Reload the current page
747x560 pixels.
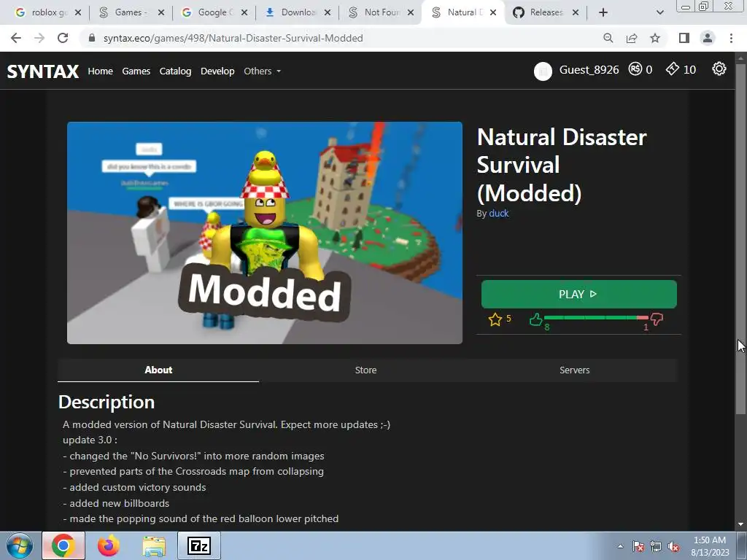click(x=63, y=38)
